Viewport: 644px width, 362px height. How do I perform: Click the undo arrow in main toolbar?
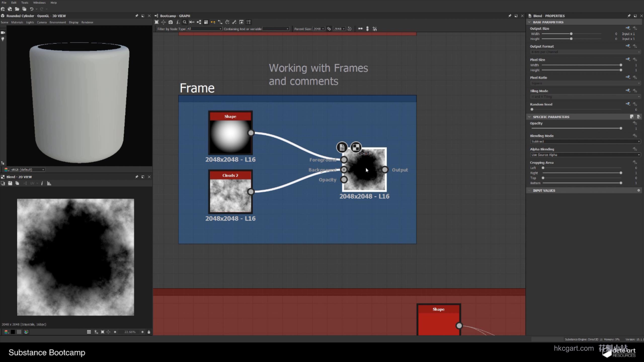(31, 9)
